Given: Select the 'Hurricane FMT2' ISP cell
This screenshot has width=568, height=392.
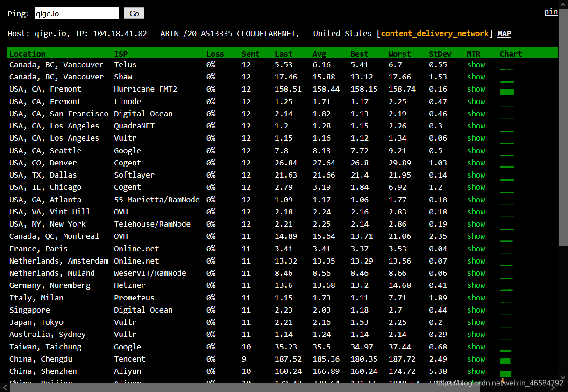Looking at the screenshot, I should pyautogui.click(x=146, y=89).
